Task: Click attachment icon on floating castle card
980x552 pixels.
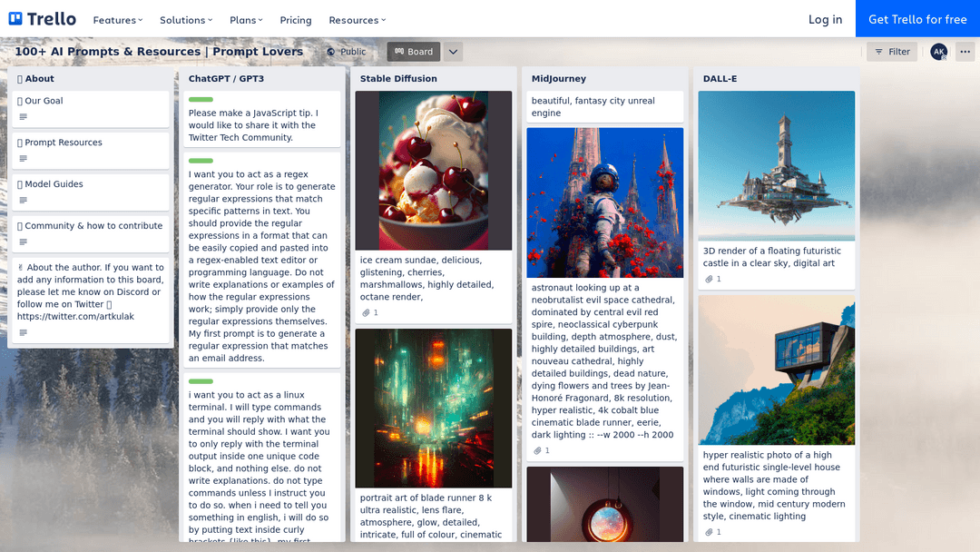Action: tap(709, 280)
